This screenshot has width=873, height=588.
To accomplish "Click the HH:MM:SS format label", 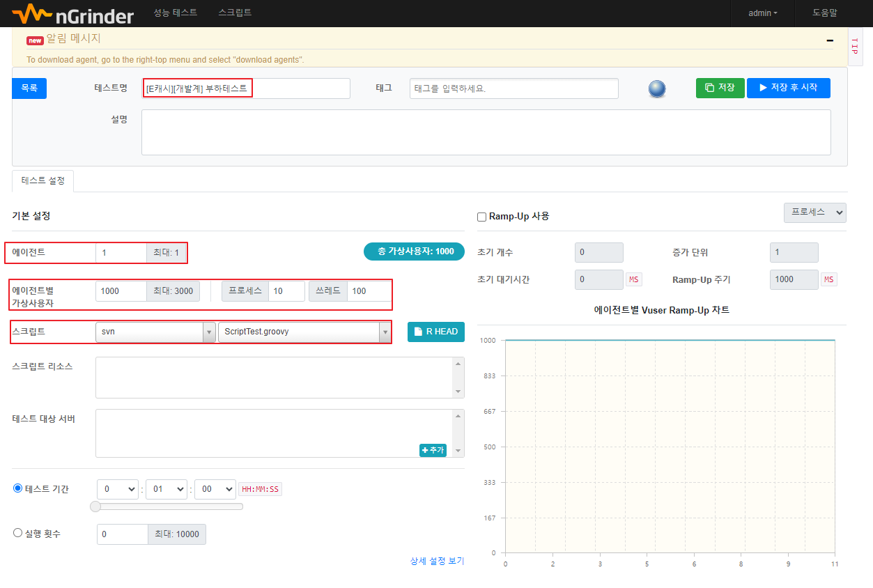I will (260, 489).
